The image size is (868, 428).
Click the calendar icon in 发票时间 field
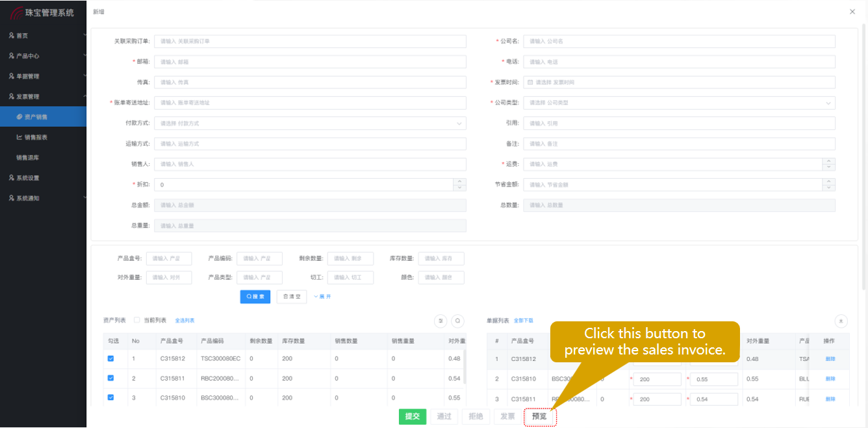click(x=530, y=83)
